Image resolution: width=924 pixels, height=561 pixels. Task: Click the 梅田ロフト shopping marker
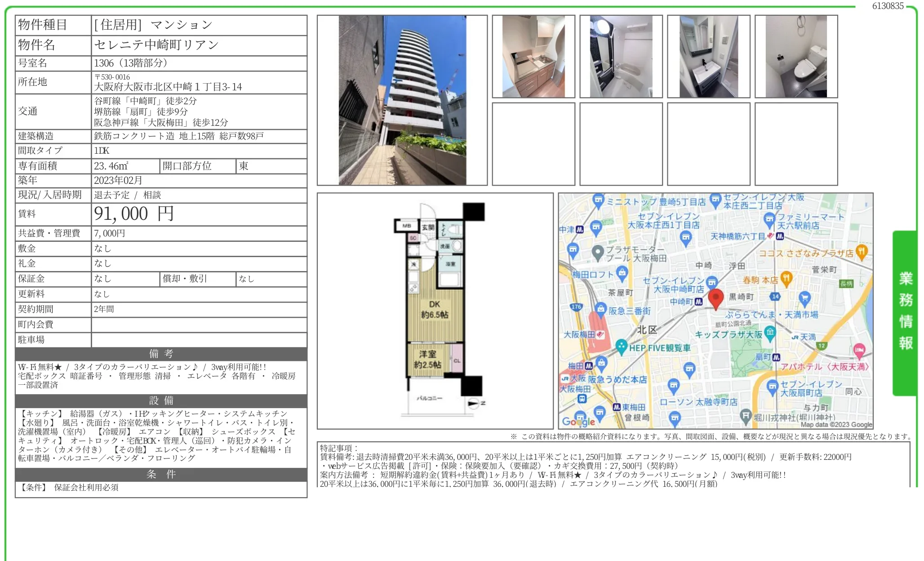(x=622, y=272)
